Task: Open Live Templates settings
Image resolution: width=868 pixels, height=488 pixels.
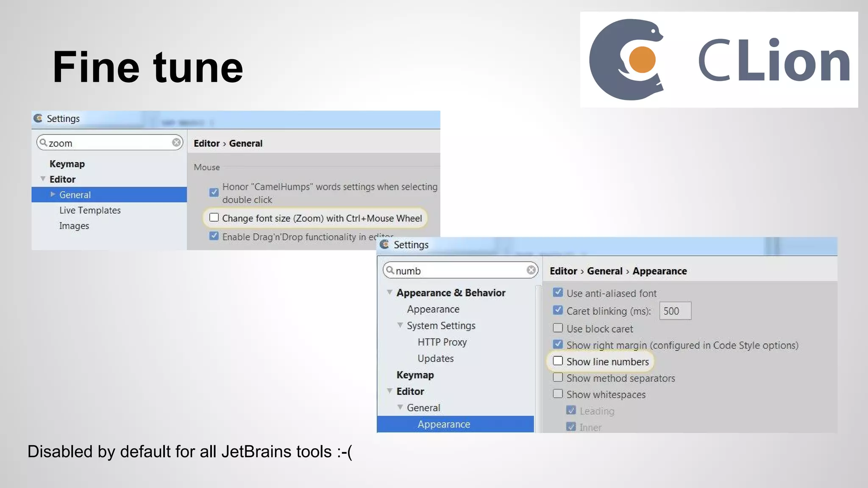Action: [x=90, y=210]
